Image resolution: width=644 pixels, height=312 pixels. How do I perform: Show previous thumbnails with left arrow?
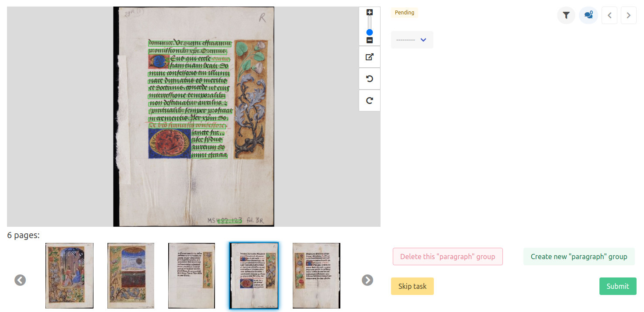[x=20, y=280]
